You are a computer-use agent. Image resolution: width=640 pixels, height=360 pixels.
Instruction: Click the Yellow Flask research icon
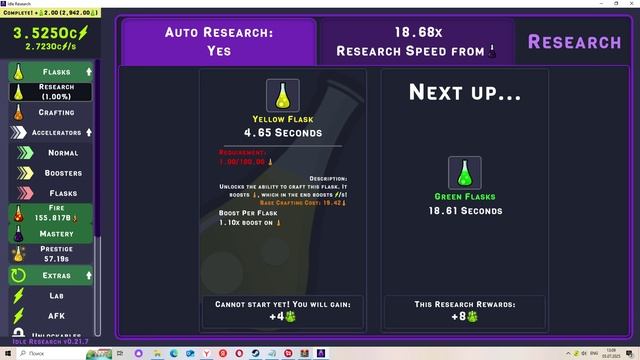tap(282, 96)
